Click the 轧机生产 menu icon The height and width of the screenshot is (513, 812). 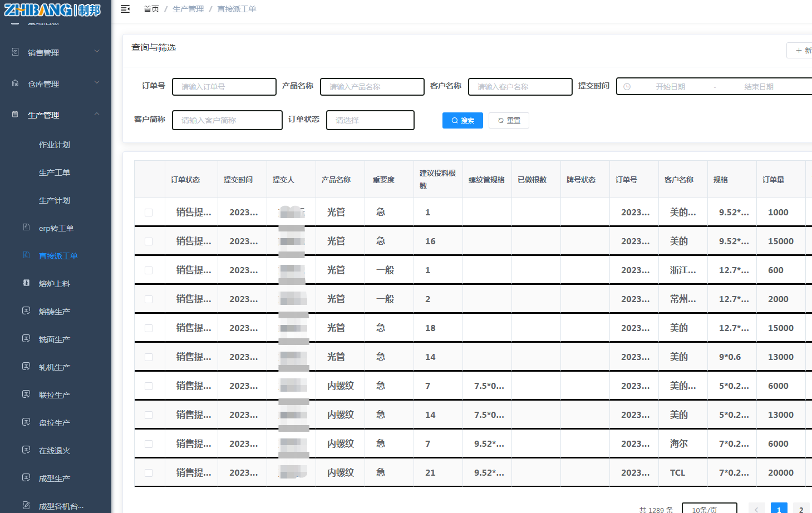click(26, 367)
